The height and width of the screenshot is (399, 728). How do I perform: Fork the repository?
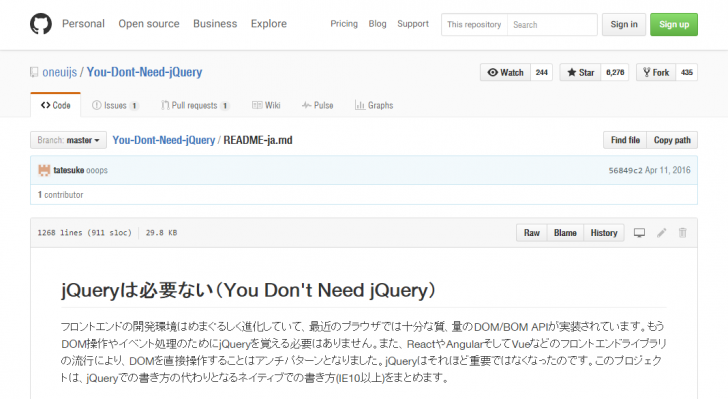(656, 72)
